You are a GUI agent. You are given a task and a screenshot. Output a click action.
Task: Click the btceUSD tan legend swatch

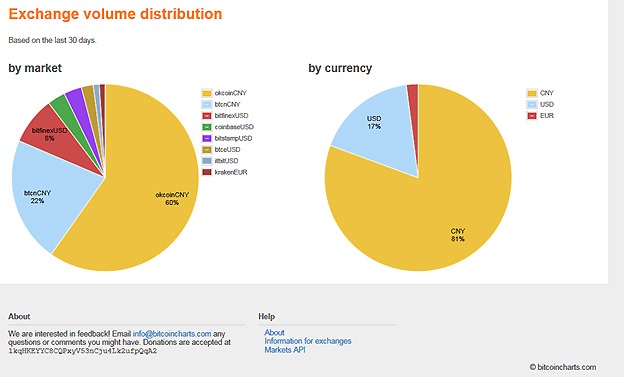pos(207,150)
